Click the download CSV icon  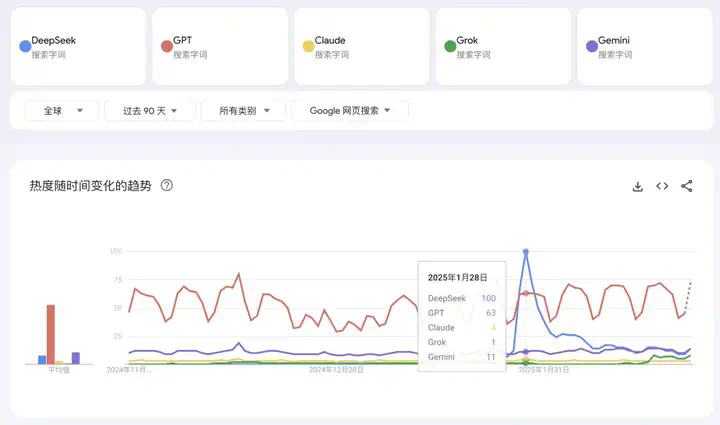[637, 186]
